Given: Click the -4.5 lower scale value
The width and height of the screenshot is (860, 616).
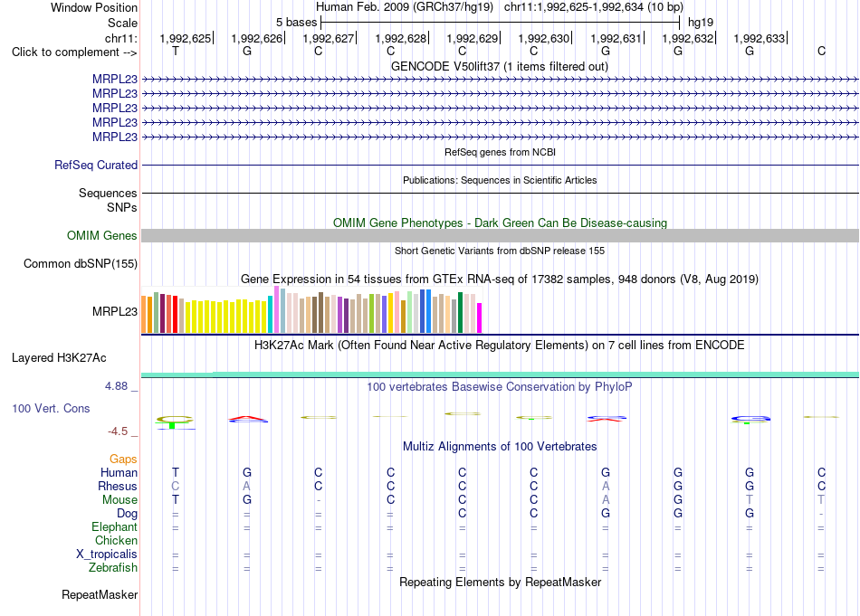Looking at the screenshot, I should point(118,431).
